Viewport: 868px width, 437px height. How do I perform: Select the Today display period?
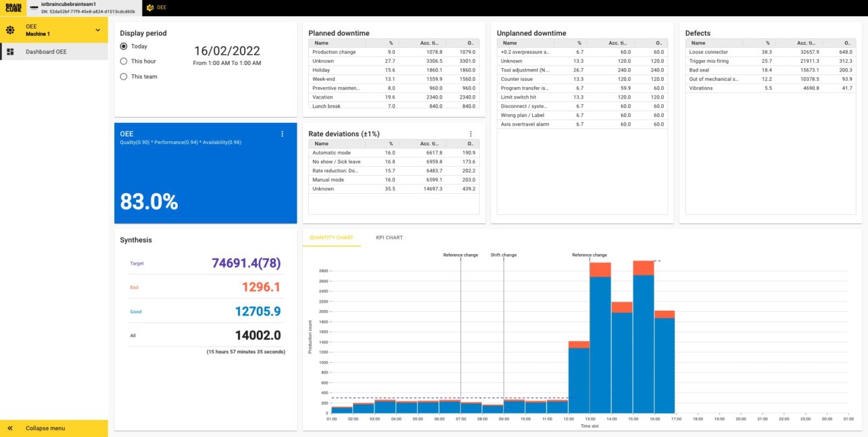tap(123, 47)
